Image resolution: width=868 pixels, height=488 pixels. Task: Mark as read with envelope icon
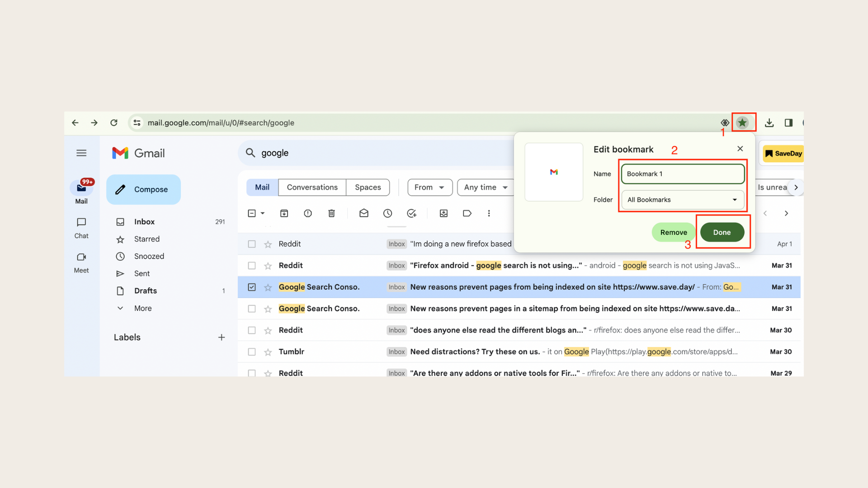tap(364, 213)
